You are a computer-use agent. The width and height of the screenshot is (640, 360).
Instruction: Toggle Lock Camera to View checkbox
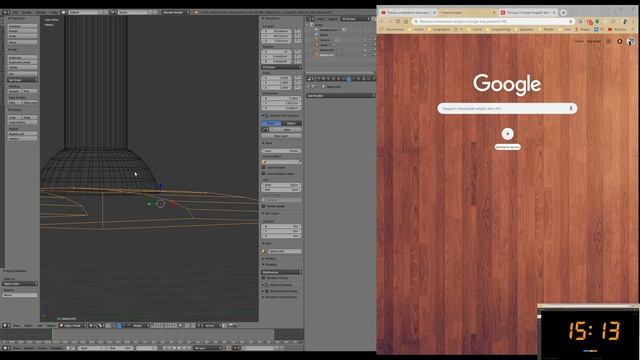tap(264, 173)
